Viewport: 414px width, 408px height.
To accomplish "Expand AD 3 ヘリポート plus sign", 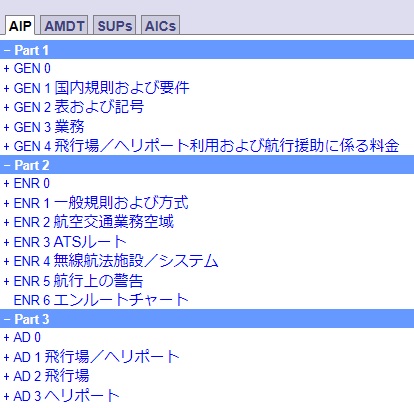I will coord(6,396).
